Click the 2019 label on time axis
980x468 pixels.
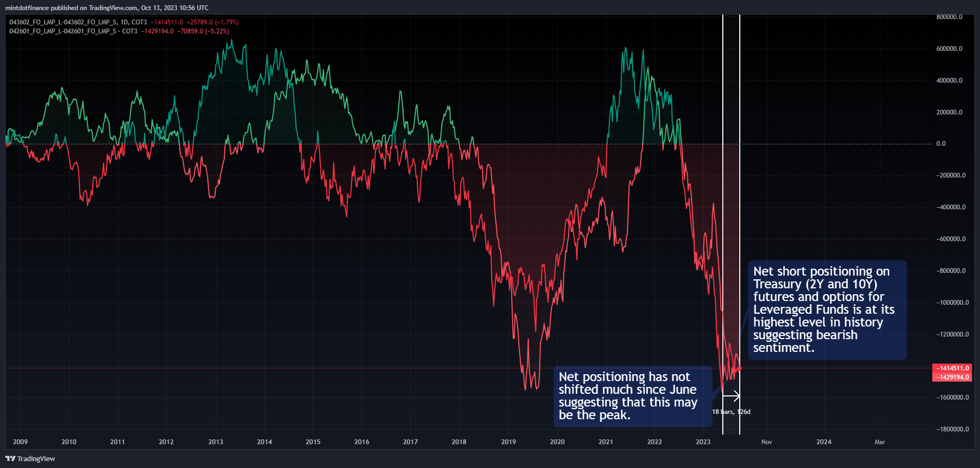click(509, 442)
